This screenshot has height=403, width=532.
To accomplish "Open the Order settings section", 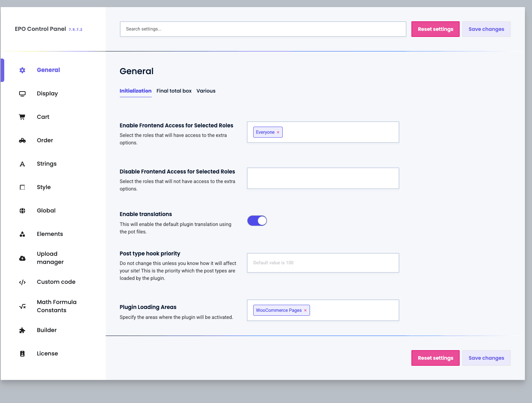I will tap(53, 140).
